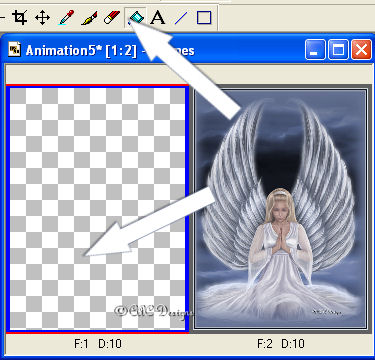This screenshot has height=360, width=375.
Task: Close the Animation5 window
Action: click(x=361, y=50)
